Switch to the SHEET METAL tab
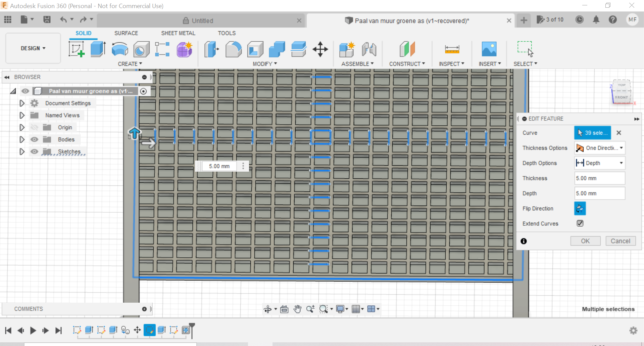644x346 pixels. pyautogui.click(x=178, y=33)
